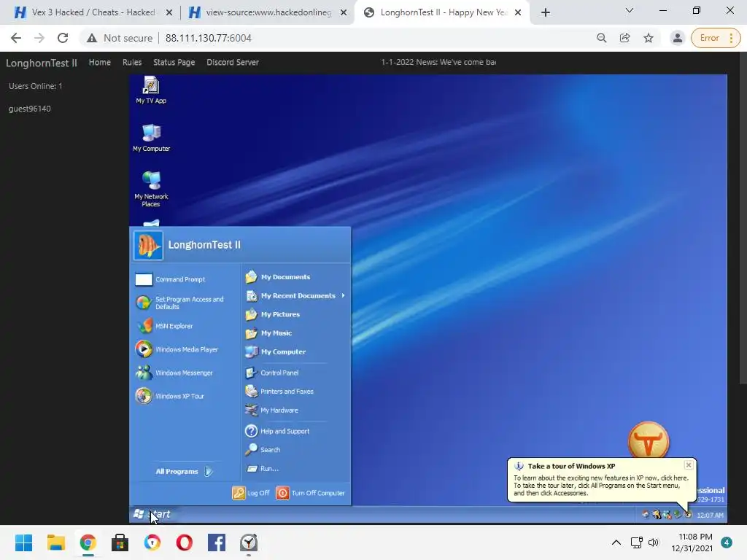The height and width of the screenshot is (560, 747).
Task: Open the My TV App desktop icon
Action: [151, 90]
